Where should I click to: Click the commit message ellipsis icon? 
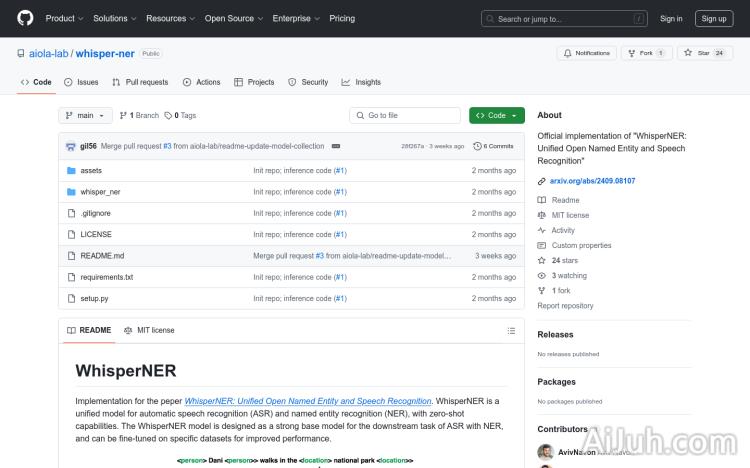pyautogui.click(x=336, y=146)
